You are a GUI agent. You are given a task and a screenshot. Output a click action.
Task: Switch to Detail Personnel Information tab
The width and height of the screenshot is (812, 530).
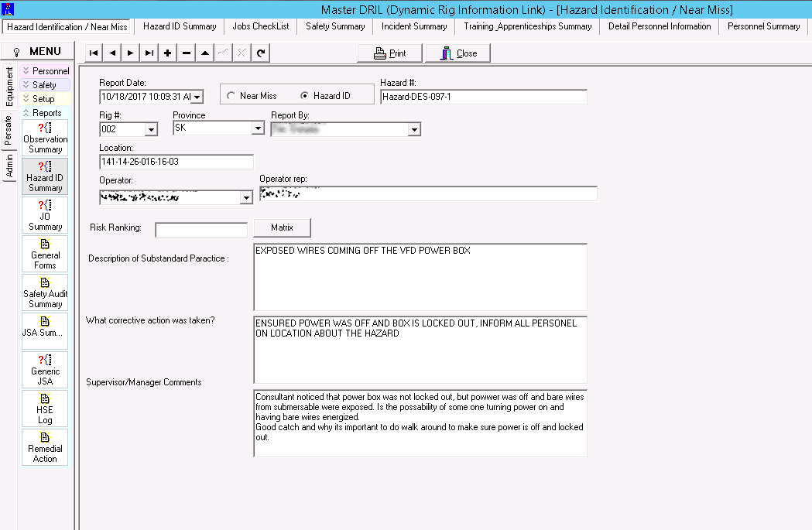click(x=660, y=26)
